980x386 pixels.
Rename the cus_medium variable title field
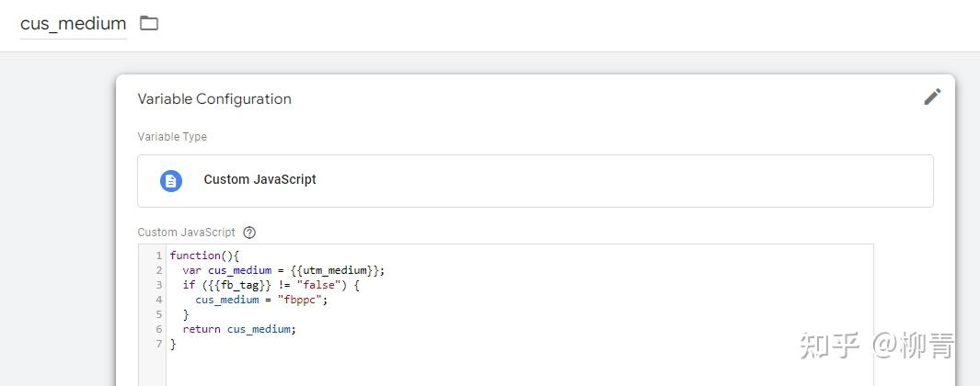73,24
